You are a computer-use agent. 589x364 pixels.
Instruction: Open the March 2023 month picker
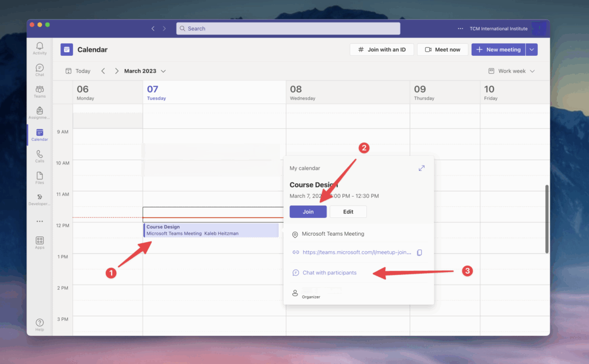click(x=145, y=71)
